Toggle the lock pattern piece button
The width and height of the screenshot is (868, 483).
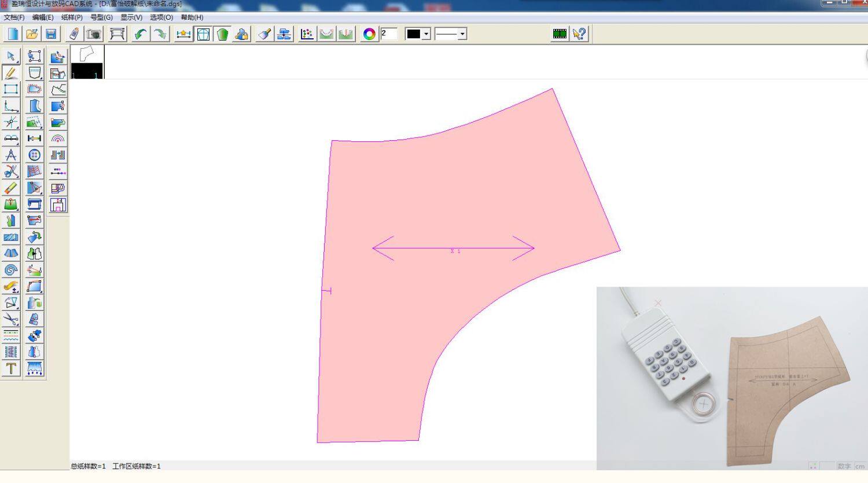tap(242, 34)
